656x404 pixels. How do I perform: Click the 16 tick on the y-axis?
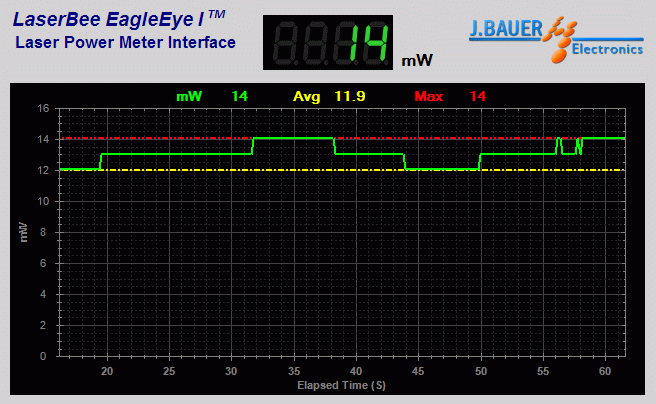click(42, 109)
